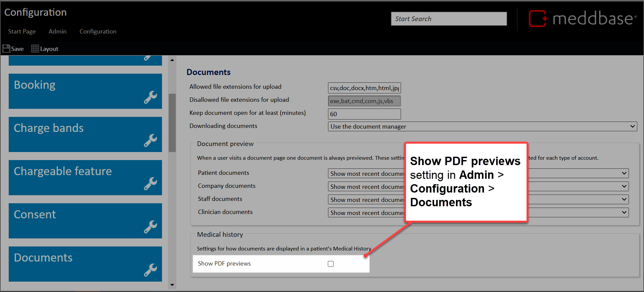This screenshot has height=292, width=644.
Task: Open the Admin menu item
Action: point(58,31)
